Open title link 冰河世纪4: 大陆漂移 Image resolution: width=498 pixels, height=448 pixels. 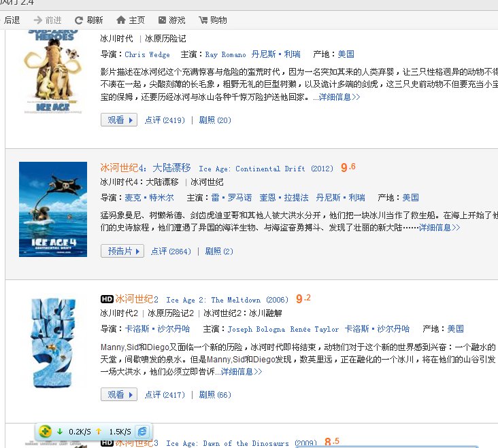[x=146, y=167]
